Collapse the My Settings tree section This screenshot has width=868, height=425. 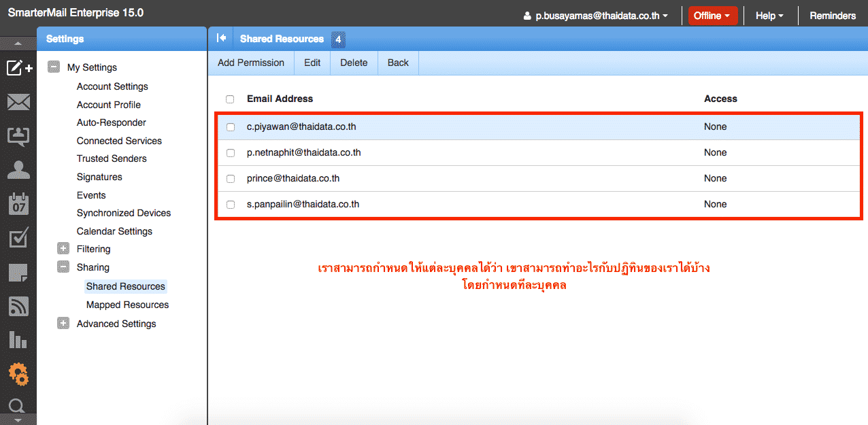(53, 67)
